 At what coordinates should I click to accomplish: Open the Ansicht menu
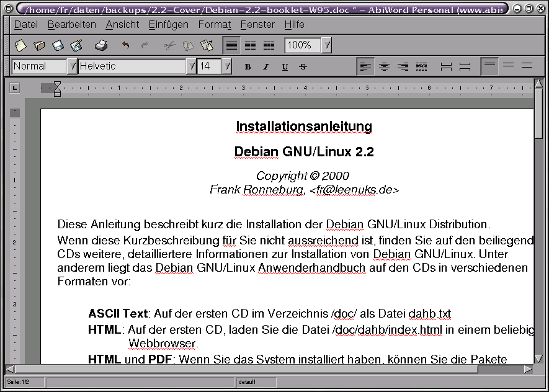tap(123, 25)
